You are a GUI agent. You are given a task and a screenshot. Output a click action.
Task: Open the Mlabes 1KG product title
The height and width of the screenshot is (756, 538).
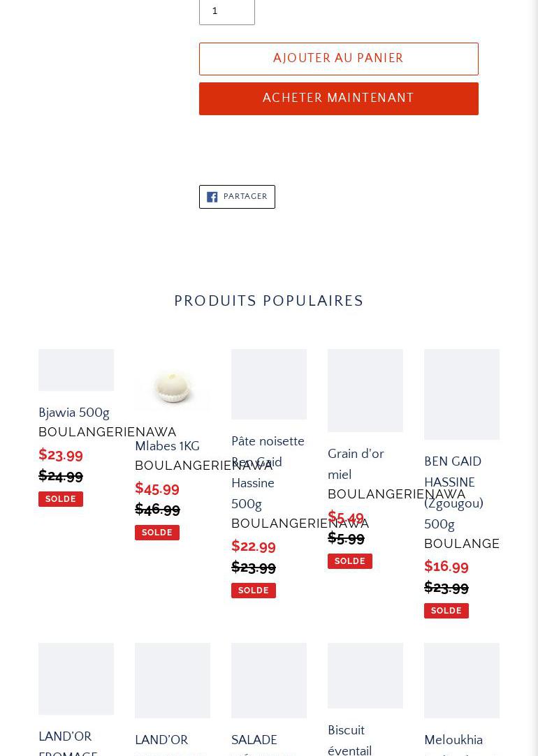click(x=167, y=446)
